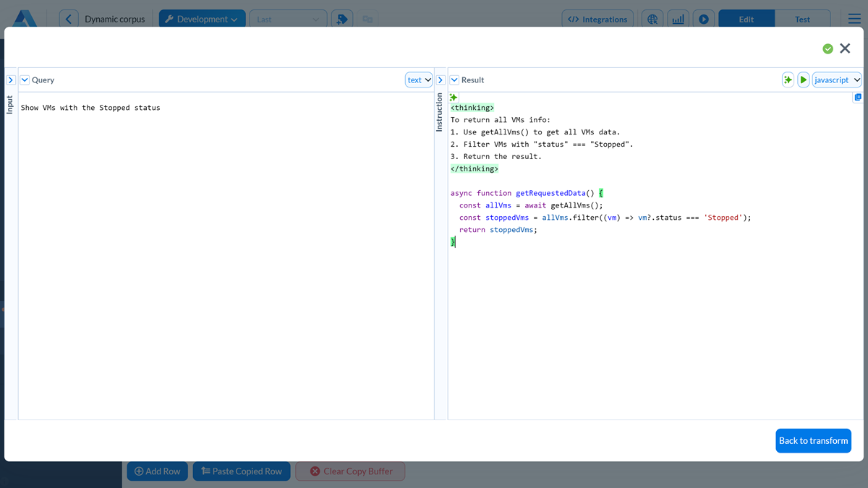Open the Development environment dropdown

click(x=202, y=18)
